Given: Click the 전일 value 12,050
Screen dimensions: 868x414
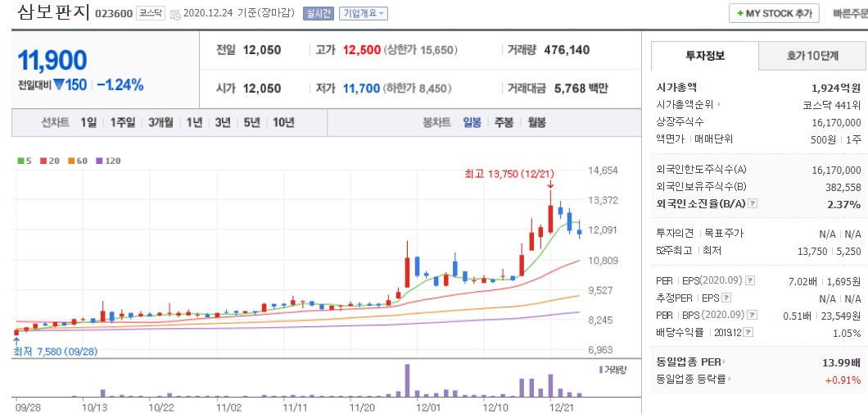Looking at the screenshot, I should point(262,50).
